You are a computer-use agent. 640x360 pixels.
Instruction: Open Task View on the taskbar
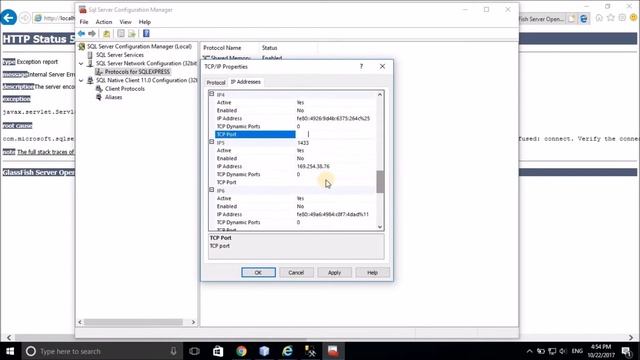[194, 351]
